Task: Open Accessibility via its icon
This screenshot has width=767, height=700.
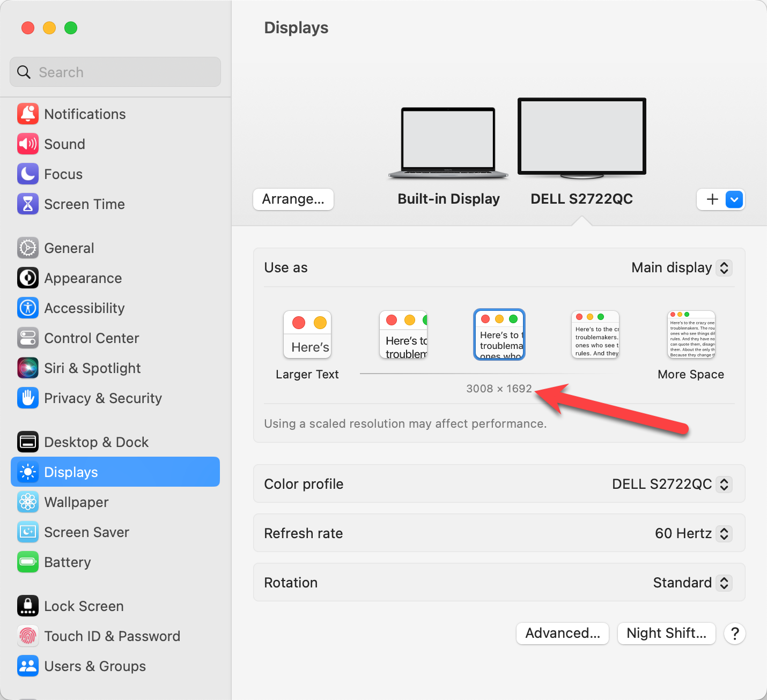Action: pyautogui.click(x=28, y=308)
